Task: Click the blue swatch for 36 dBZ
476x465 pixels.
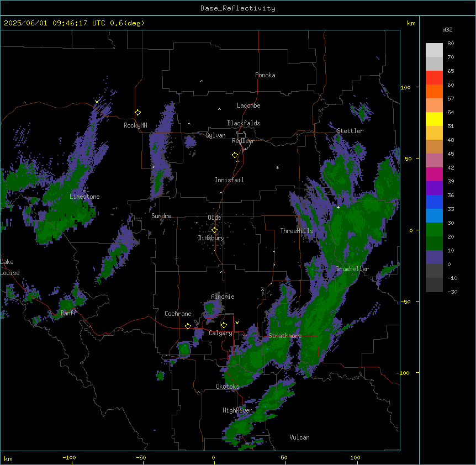Action: (x=434, y=202)
